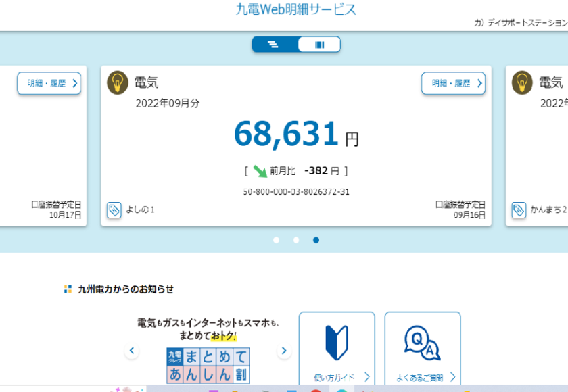Click the green down arrow beside 前月比
Image resolution: width=568 pixels, height=392 pixels.
[x=260, y=171]
